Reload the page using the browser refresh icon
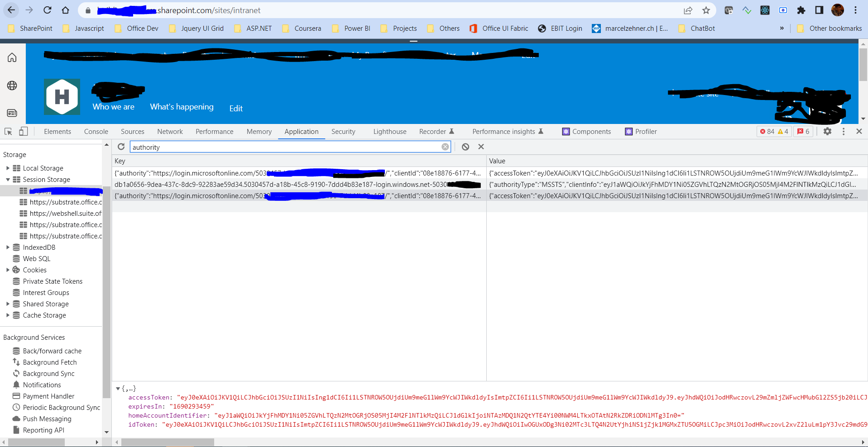 coord(47,10)
